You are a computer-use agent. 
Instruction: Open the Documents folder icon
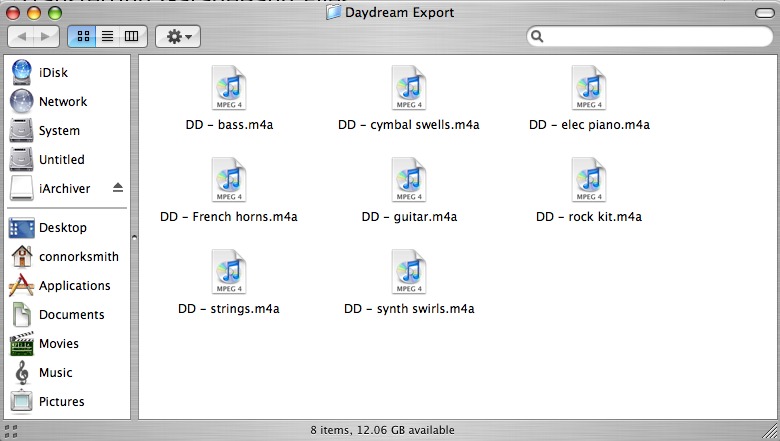(21, 314)
